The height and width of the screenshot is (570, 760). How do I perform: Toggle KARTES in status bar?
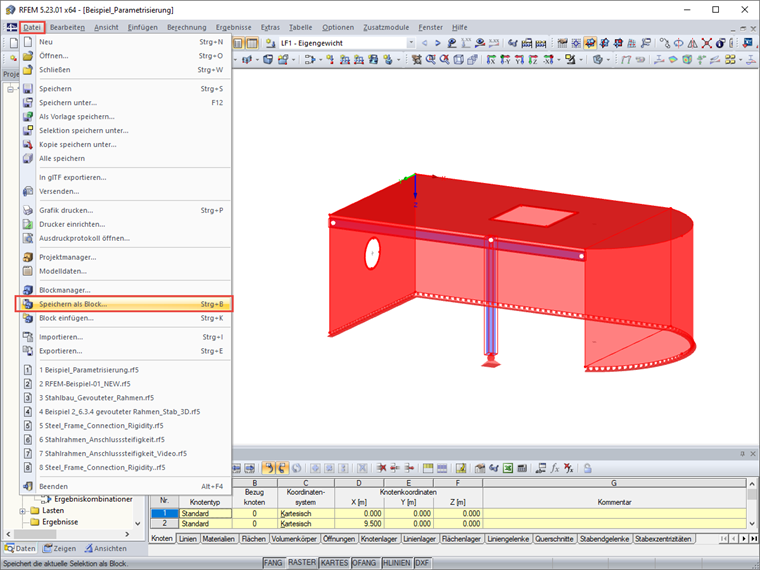click(334, 563)
